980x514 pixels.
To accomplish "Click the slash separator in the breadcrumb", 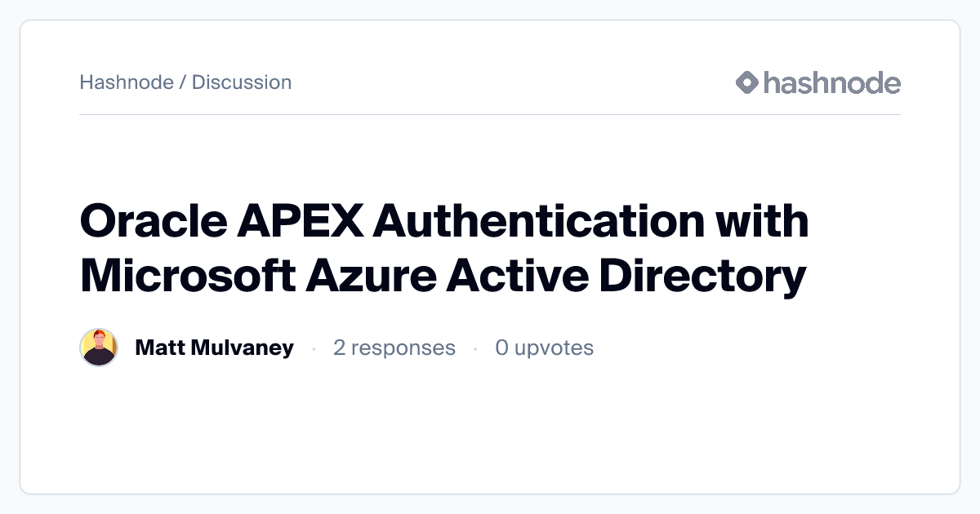I will (x=183, y=82).
